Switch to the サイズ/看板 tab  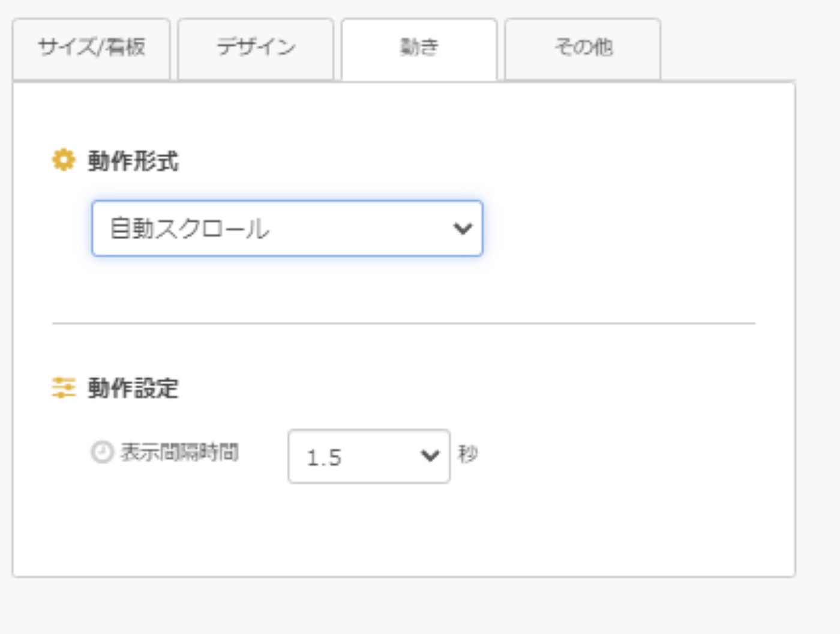coord(91,49)
